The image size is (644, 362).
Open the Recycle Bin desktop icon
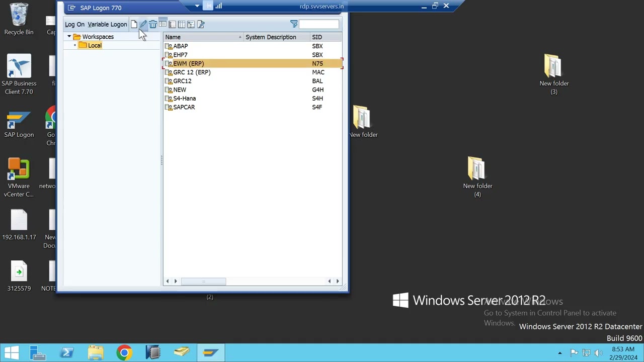click(x=19, y=19)
